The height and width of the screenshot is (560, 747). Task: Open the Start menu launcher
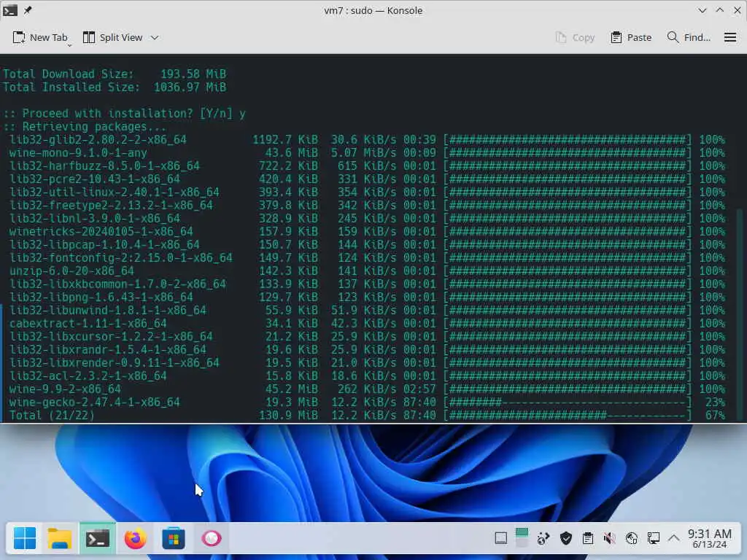[24, 539]
